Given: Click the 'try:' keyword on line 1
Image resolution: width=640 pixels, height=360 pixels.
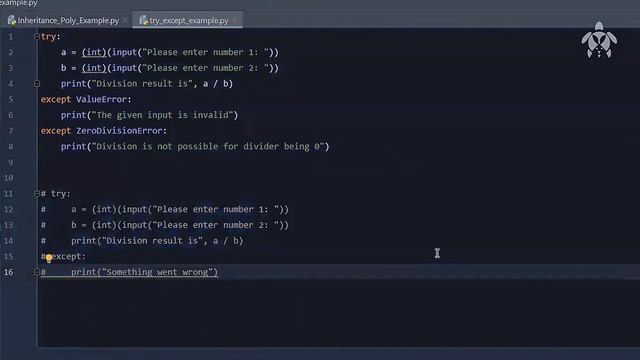Looking at the screenshot, I should [x=50, y=37].
